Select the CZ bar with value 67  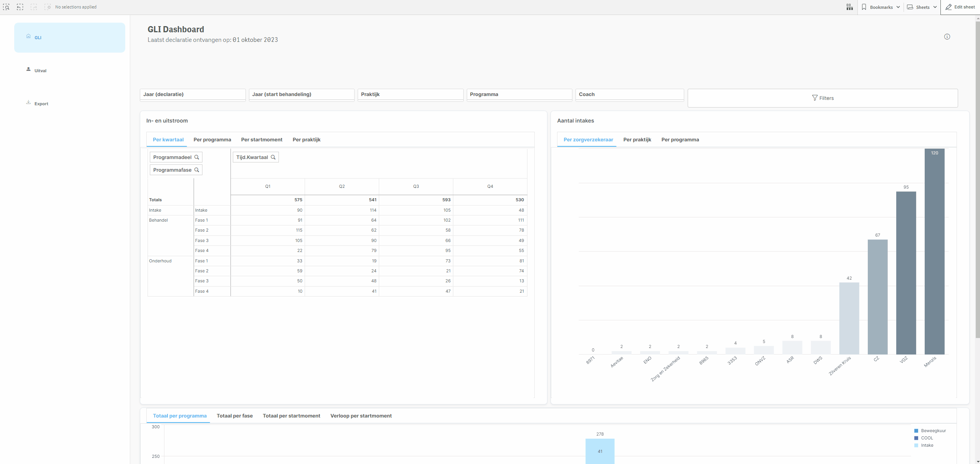(x=877, y=297)
